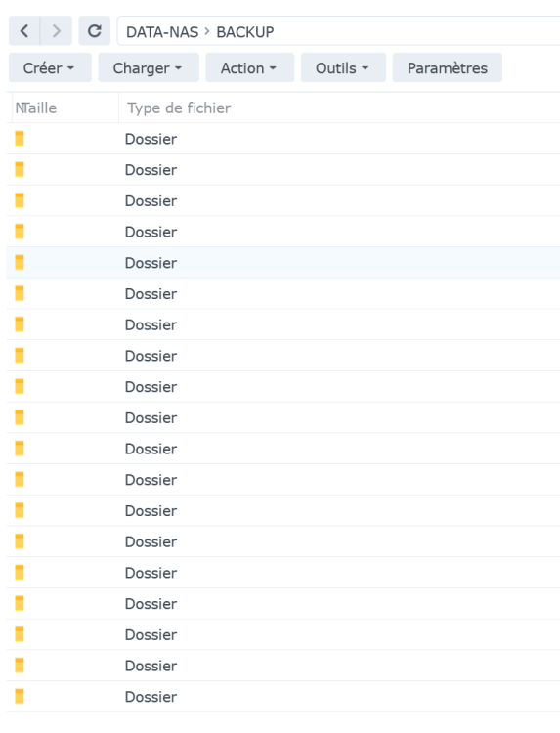Select the last folder icon in the list

click(x=20, y=697)
